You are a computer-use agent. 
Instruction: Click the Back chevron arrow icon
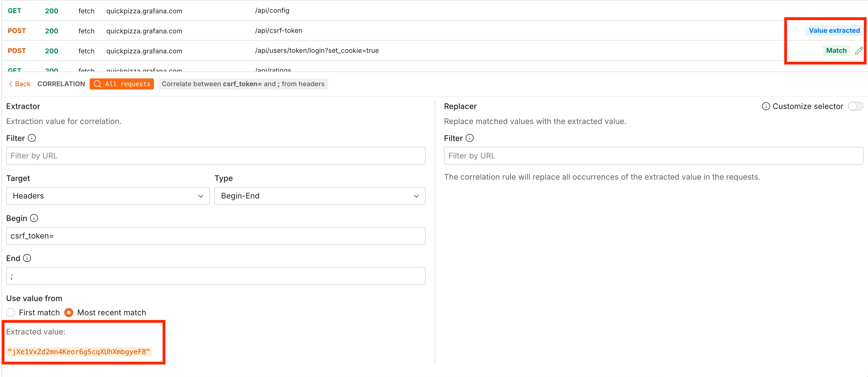click(x=11, y=84)
